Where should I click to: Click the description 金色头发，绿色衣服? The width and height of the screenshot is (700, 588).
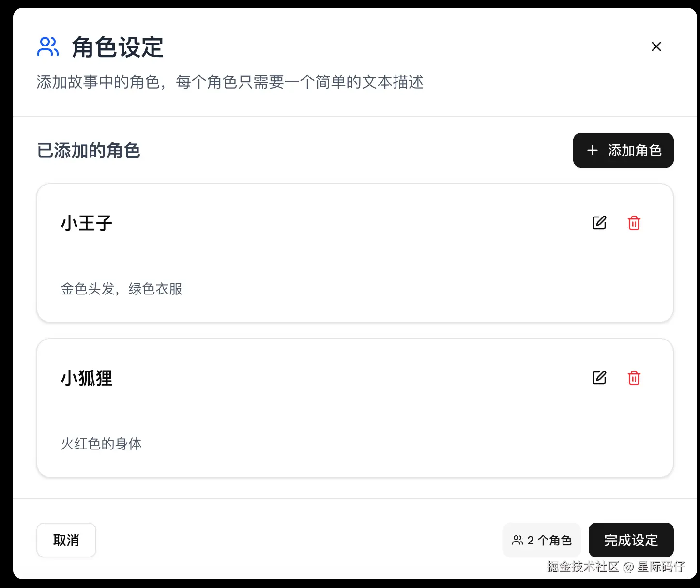click(x=122, y=289)
